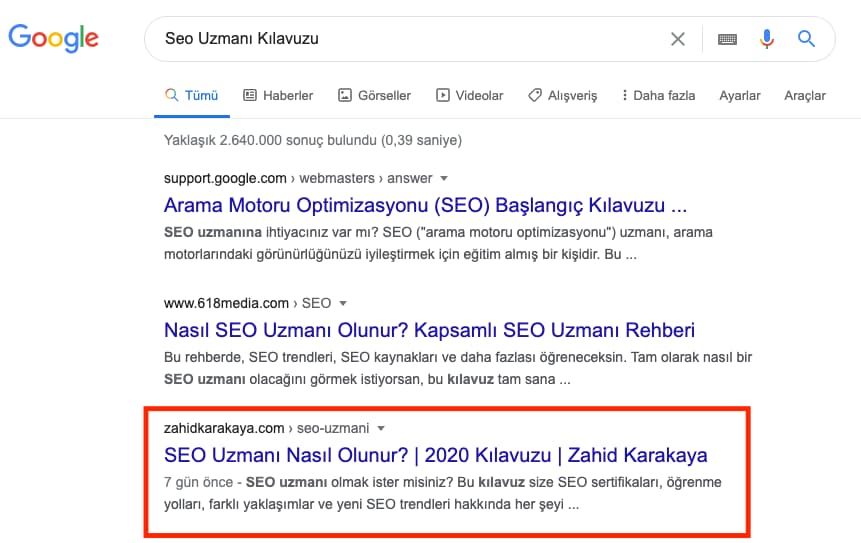Start voice search with microphone icon
This screenshot has width=861, height=543.
[767, 39]
